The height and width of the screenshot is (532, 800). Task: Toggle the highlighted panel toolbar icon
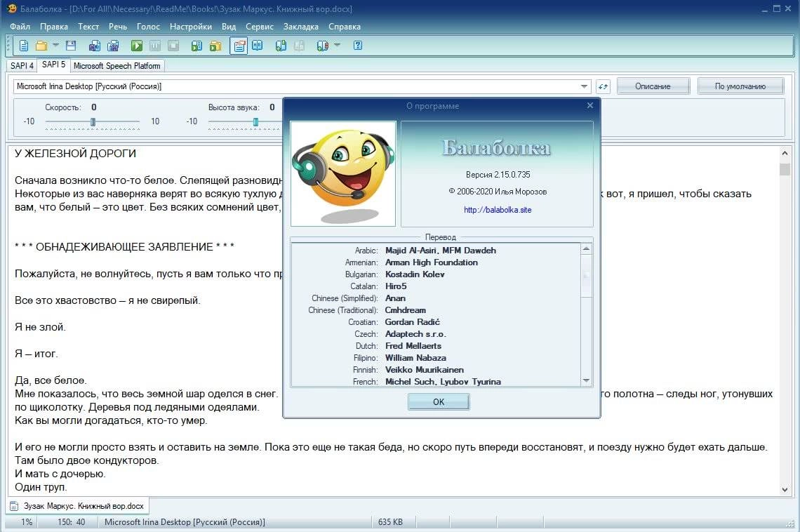pos(239,46)
